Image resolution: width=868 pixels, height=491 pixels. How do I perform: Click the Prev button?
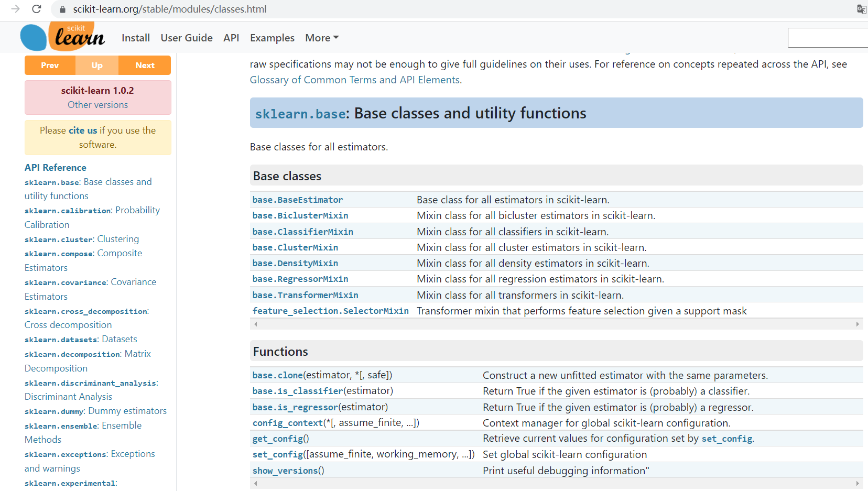click(50, 65)
